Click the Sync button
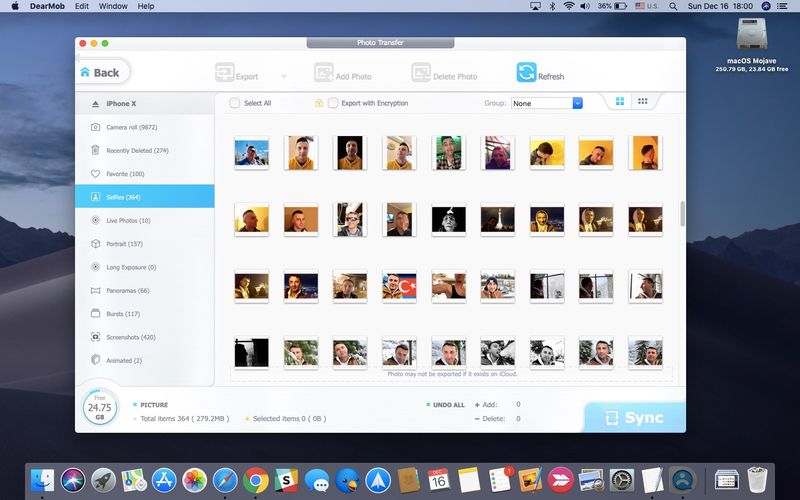 tap(635, 417)
